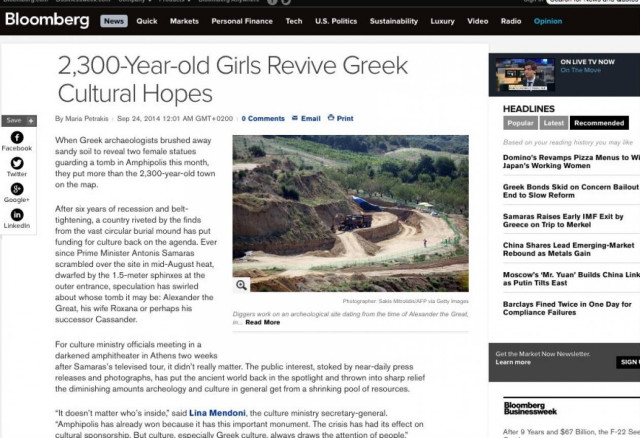Share article on Facebook
This screenshot has height=438, width=640.
click(x=16, y=138)
